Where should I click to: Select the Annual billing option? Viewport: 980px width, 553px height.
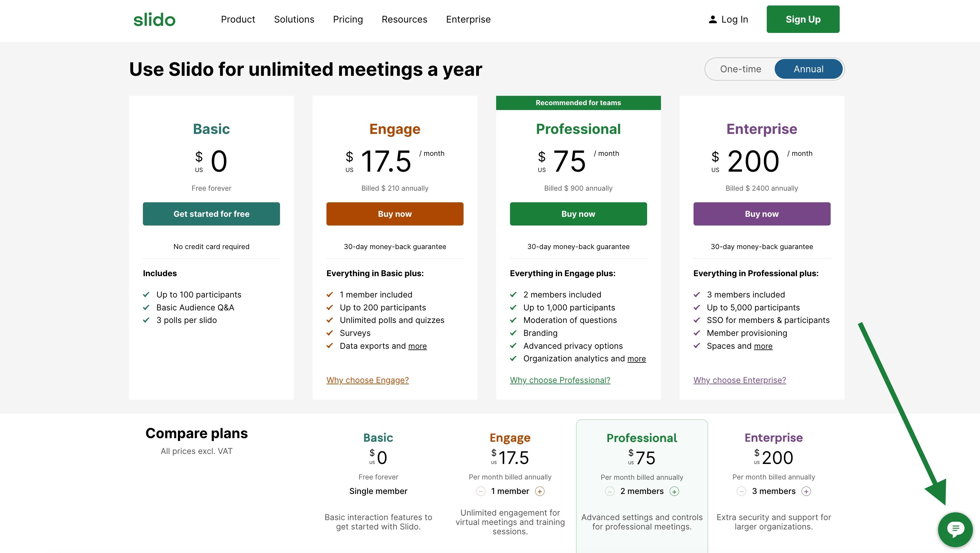(x=808, y=69)
